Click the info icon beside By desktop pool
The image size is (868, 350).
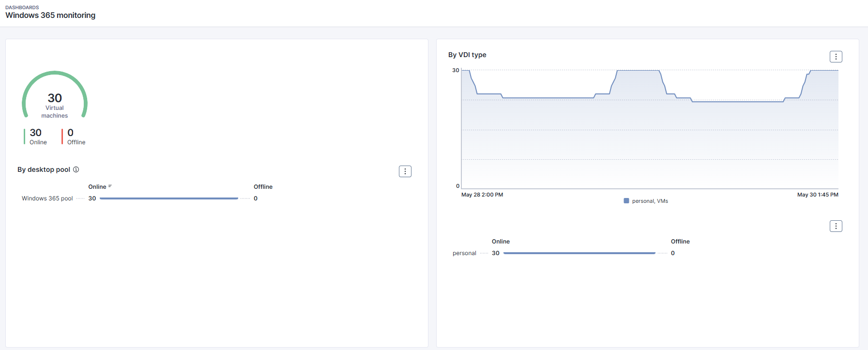(x=76, y=169)
